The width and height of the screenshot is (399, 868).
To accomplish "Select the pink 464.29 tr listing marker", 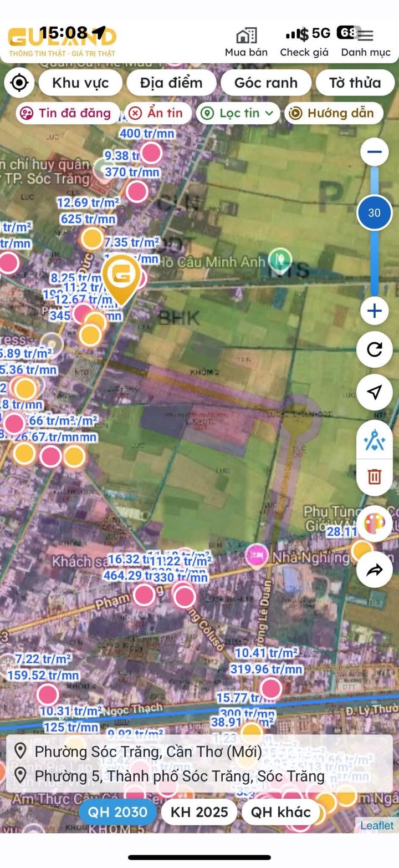I will (144, 595).
